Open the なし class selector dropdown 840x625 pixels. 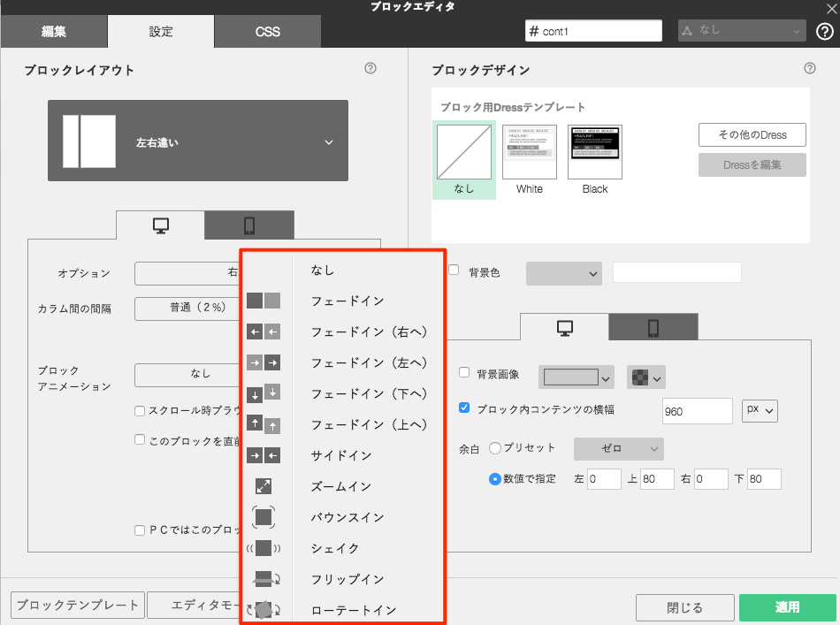click(x=742, y=31)
